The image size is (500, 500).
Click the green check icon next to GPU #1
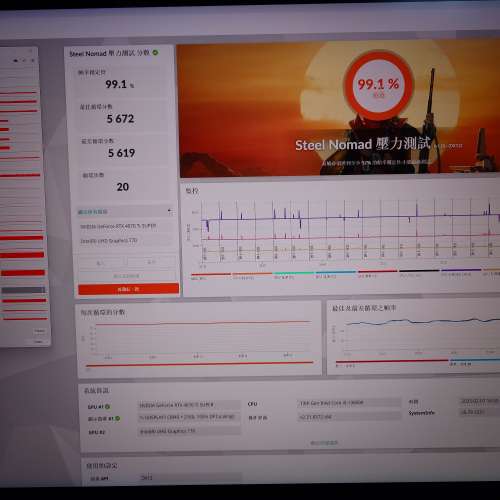[107, 407]
